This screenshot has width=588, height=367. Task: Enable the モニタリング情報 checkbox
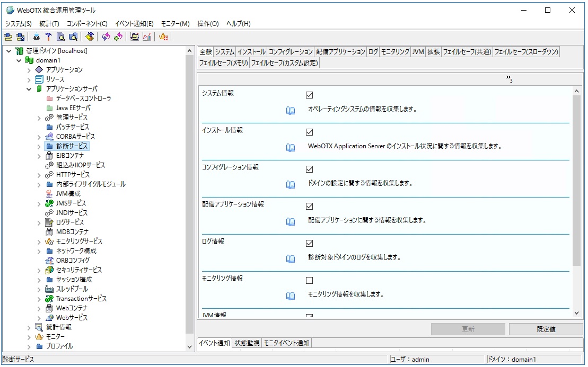[x=310, y=280]
